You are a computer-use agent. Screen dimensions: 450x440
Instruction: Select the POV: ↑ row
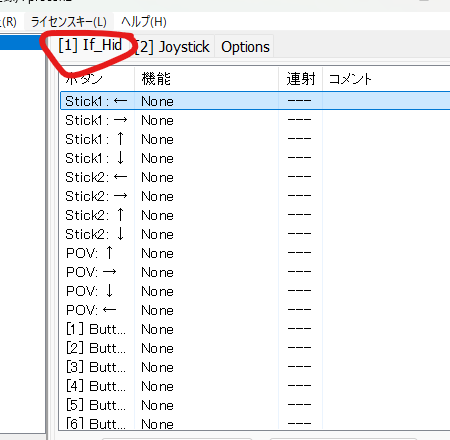[x=255, y=253]
